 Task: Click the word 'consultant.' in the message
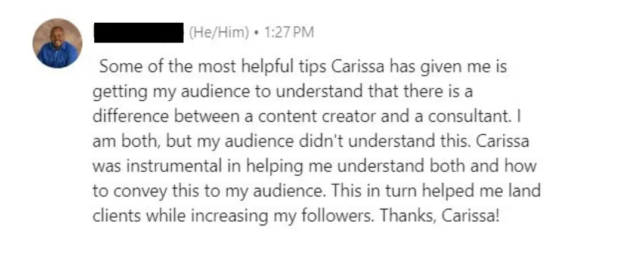470,116
